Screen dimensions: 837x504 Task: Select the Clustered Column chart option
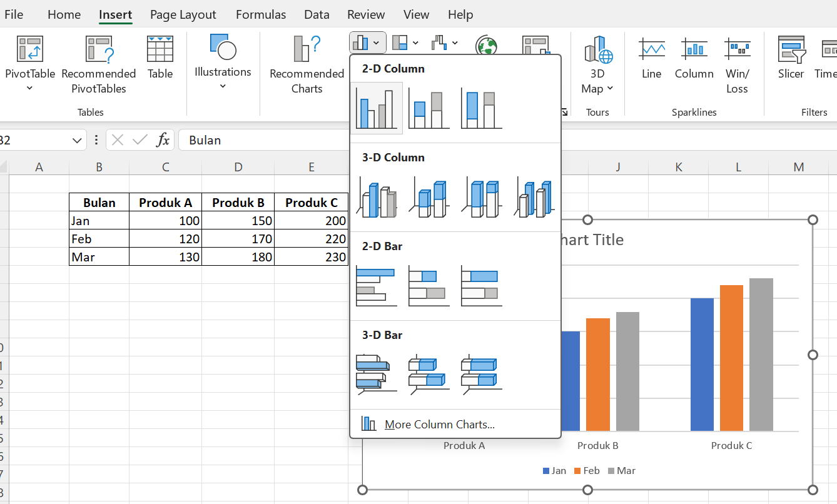(376, 108)
